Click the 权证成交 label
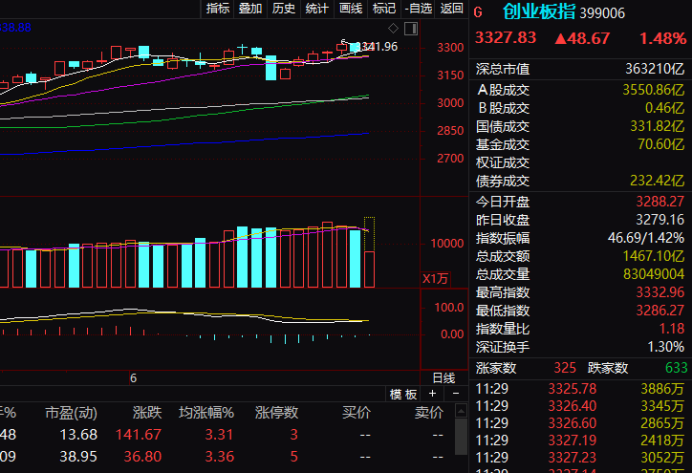693x474 pixels. click(503, 163)
